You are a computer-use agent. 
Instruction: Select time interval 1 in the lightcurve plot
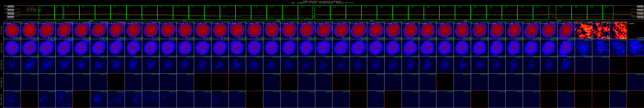click(47, 13)
